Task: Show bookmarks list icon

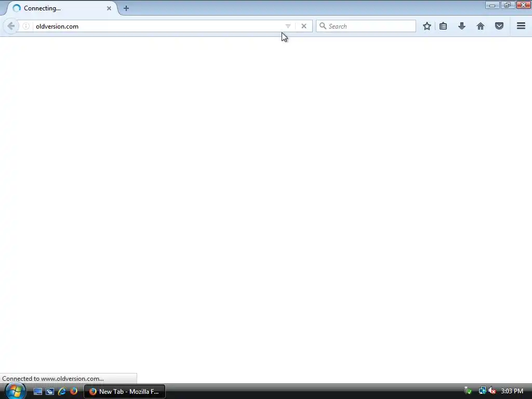Action: 443,26
